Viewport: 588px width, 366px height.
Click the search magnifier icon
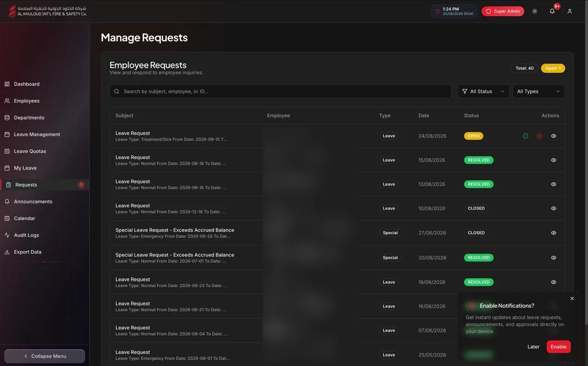click(117, 91)
